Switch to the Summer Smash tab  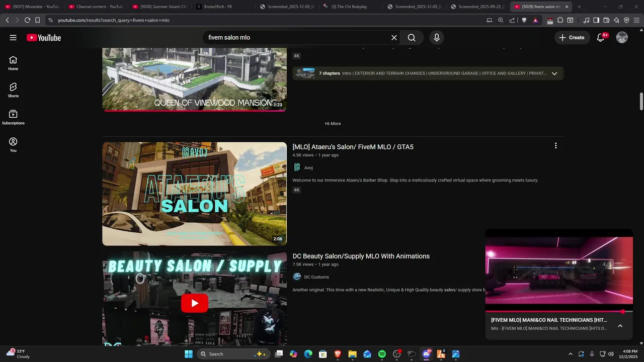tap(159, 7)
